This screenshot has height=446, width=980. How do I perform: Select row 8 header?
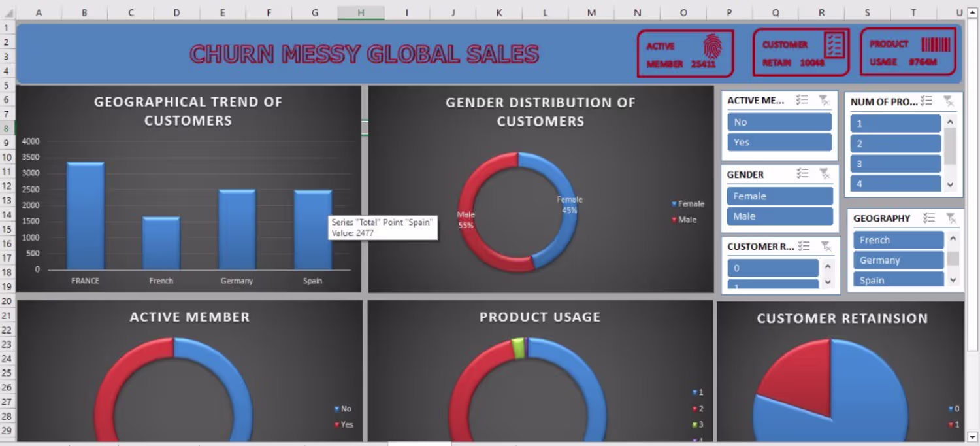[7, 129]
